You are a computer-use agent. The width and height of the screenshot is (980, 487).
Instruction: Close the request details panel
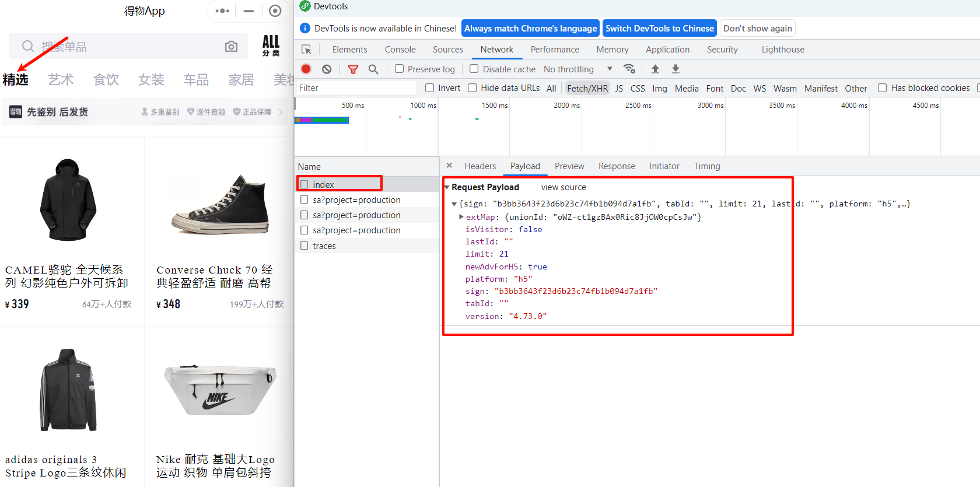pos(449,166)
